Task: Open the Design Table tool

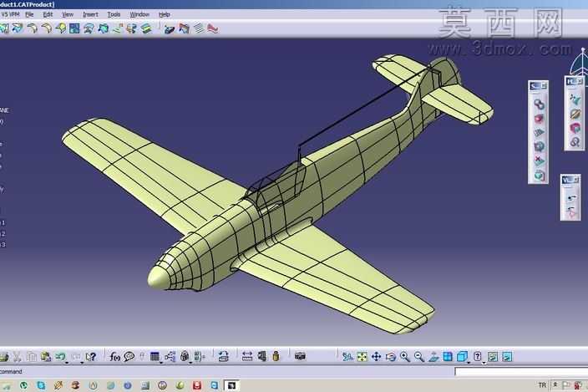Action: 155,356
